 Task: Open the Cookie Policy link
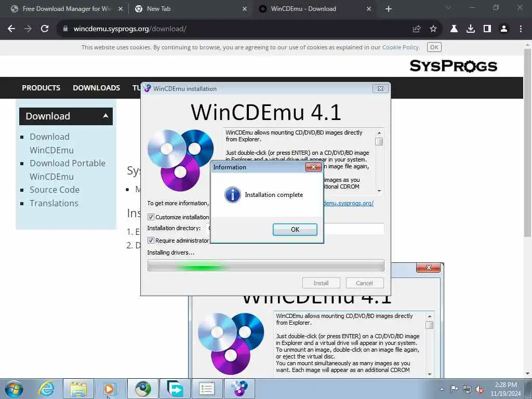tap(401, 47)
